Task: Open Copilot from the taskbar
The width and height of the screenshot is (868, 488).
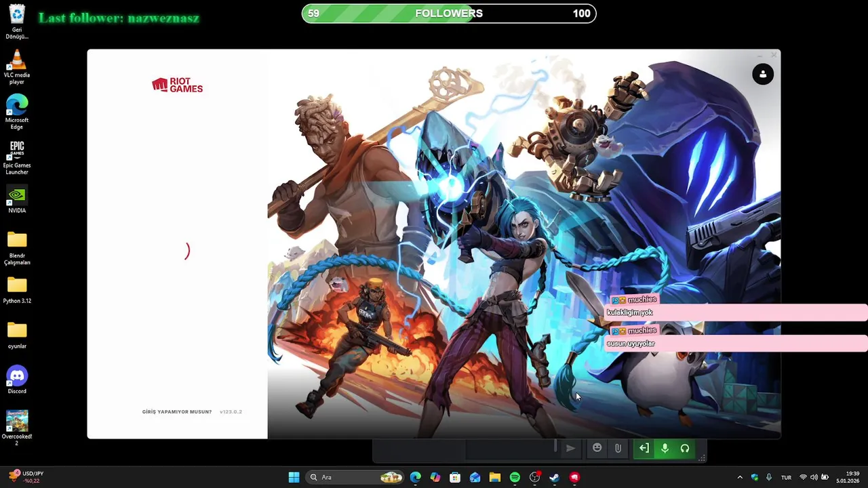Action: click(x=435, y=477)
